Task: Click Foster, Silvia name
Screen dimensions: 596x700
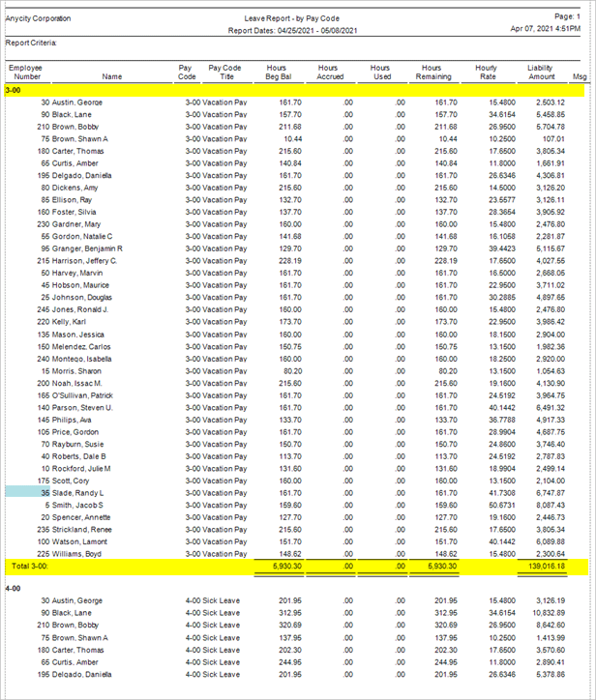Action: pos(74,212)
